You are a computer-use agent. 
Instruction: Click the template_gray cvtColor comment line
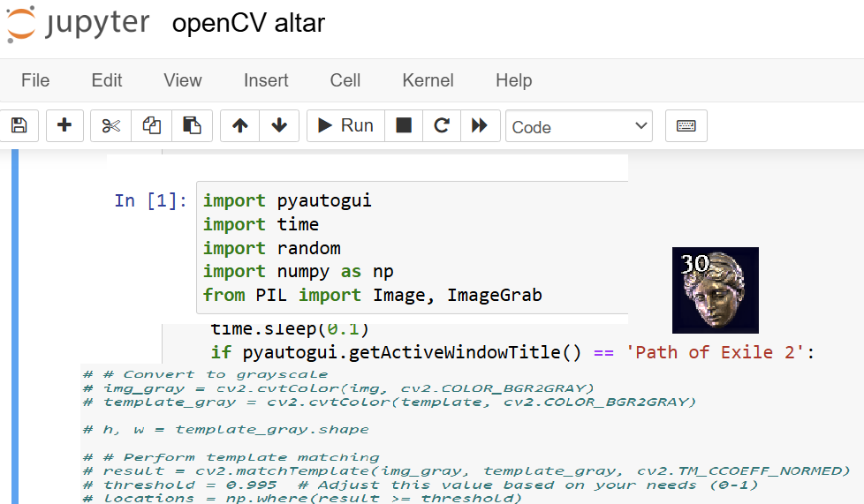tap(389, 402)
